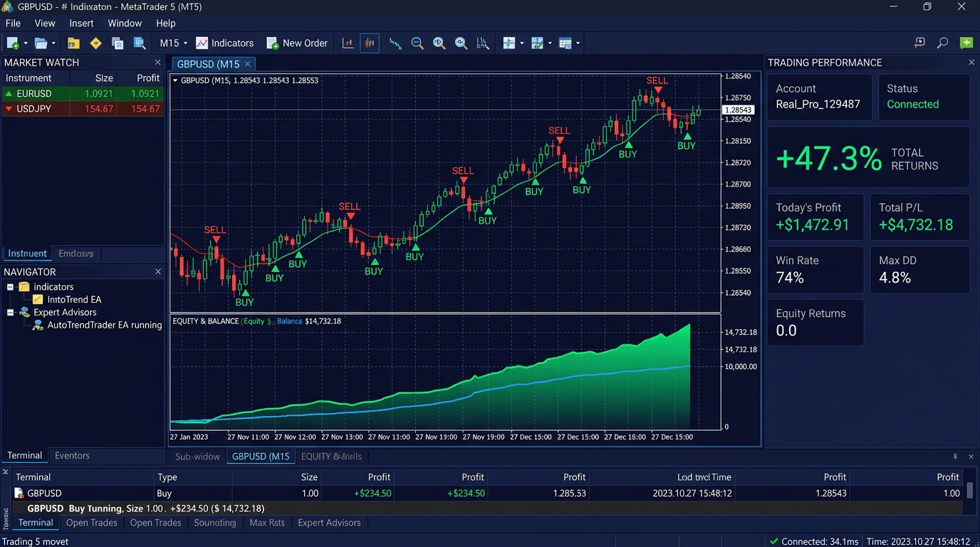Open the magnifier document icon in toolbar

point(140,43)
